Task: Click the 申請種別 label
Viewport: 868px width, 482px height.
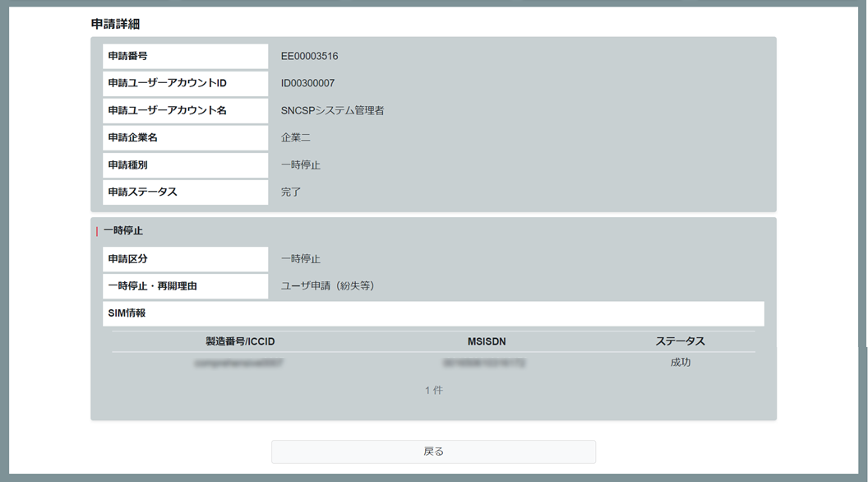Action: click(186, 165)
